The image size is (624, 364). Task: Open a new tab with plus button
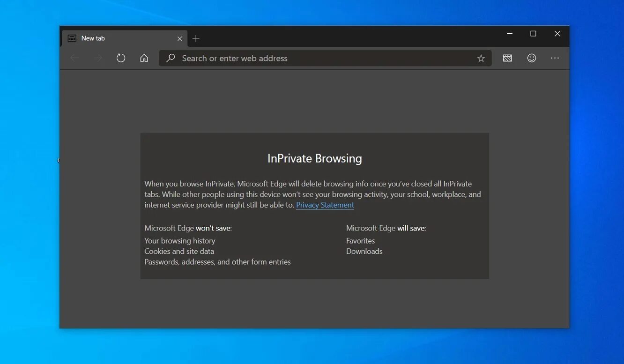tap(196, 38)
